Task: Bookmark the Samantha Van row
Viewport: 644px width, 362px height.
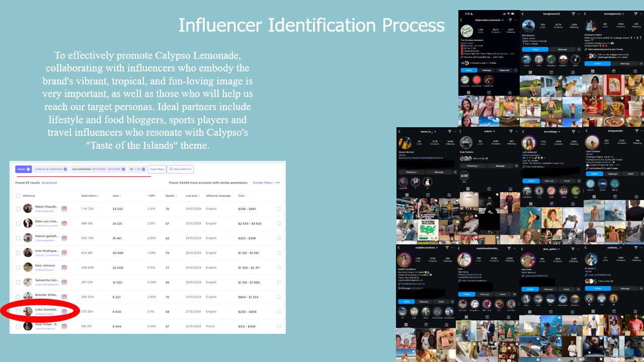Action: [x=279, y=282]
